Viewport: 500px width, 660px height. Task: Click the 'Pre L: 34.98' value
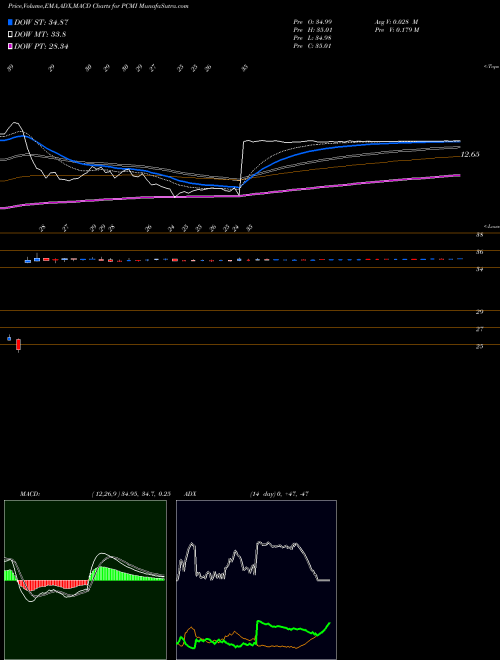[313, 38]
